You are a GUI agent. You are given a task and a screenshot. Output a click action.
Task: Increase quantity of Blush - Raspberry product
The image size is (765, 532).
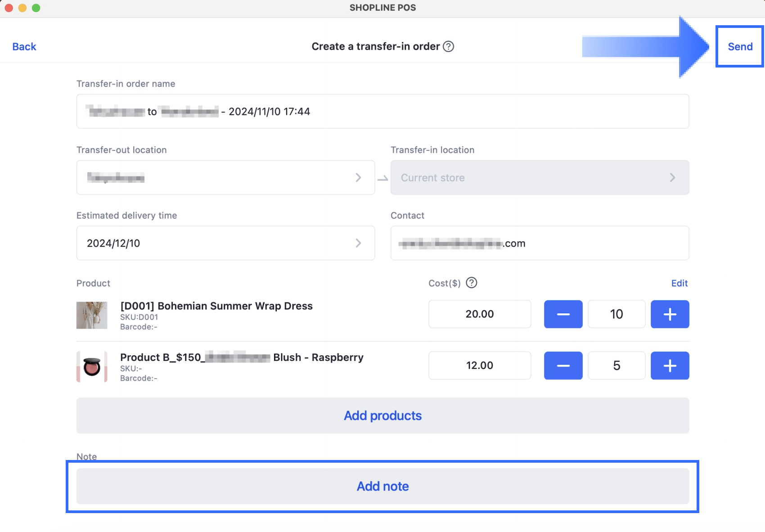pos(670,365)
